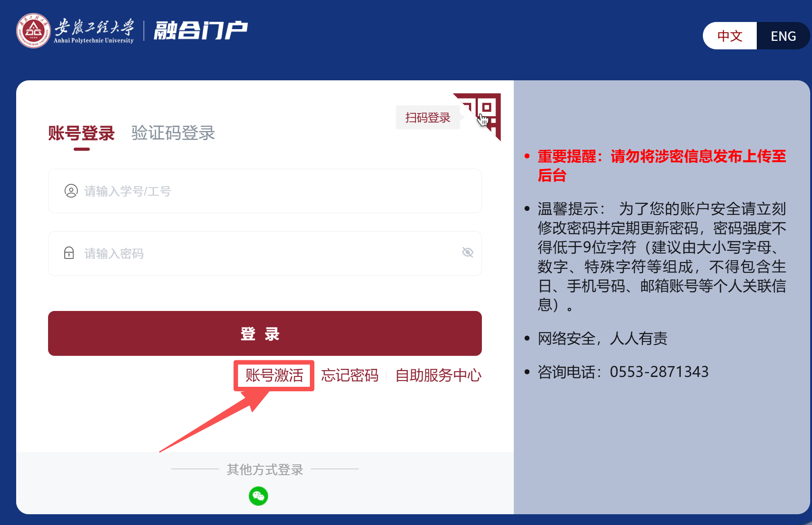The height and width of the screenshot is (525, 812).
Task: Click the padlock icon in password field
Action: 69,253
